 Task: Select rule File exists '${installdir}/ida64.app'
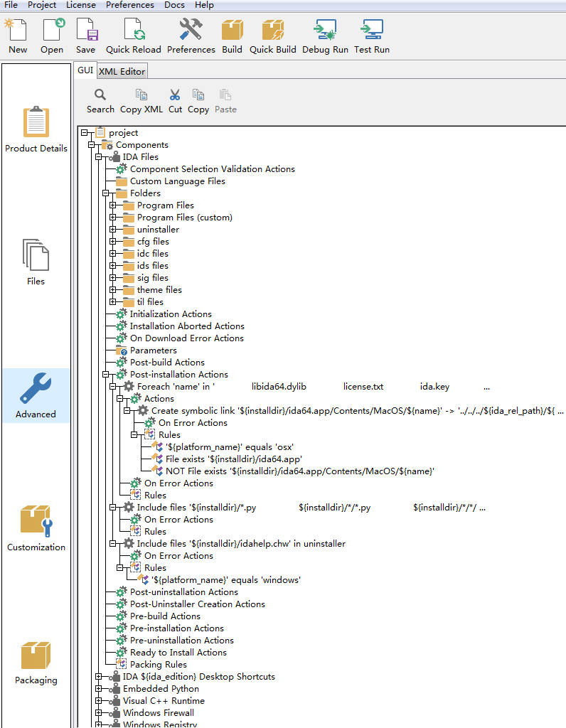[x=233, y=459]
